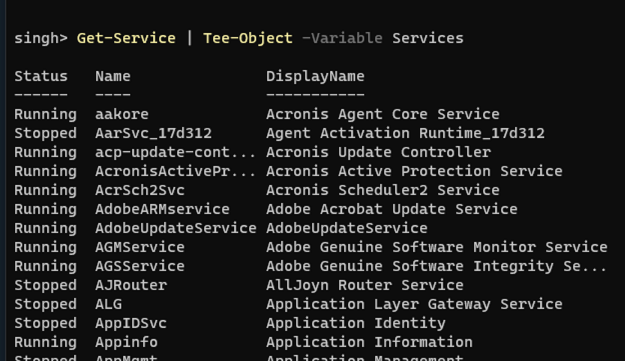625x361 pixels.
Task: Click the AppIDSvc service name
Action: pos(131,324)
